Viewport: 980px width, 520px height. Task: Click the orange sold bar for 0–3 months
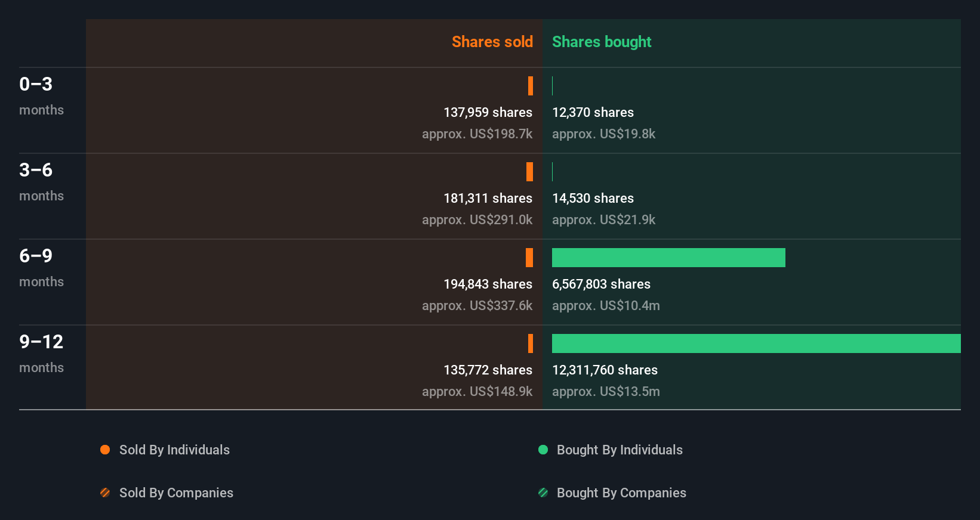[x=531, y=86]
